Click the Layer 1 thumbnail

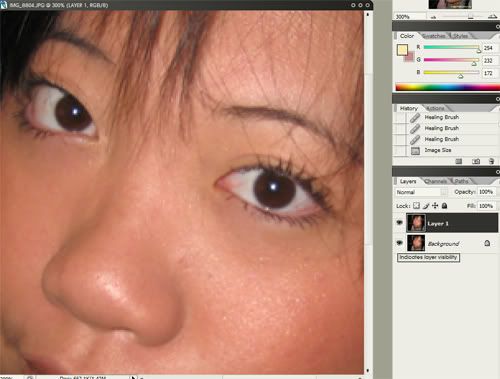[x=416, y=223]
